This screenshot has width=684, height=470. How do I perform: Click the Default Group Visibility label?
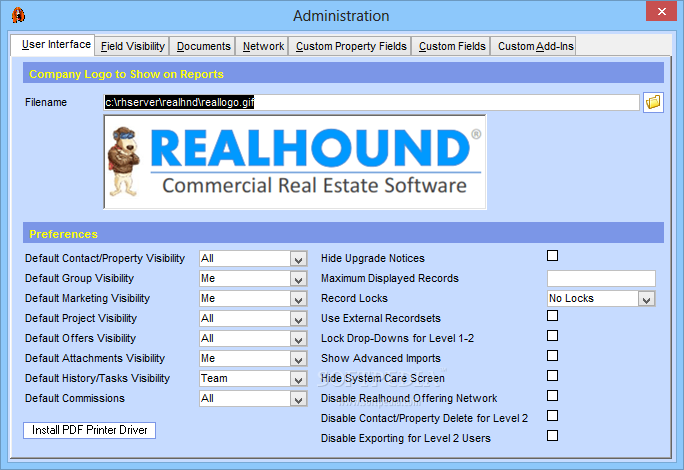[x=79, y=278]
